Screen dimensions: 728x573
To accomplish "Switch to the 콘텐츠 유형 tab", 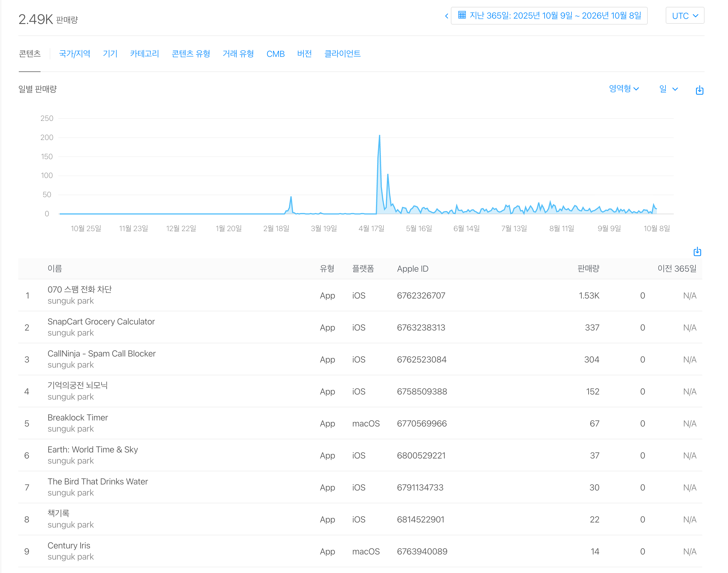I will coord(191,54).
